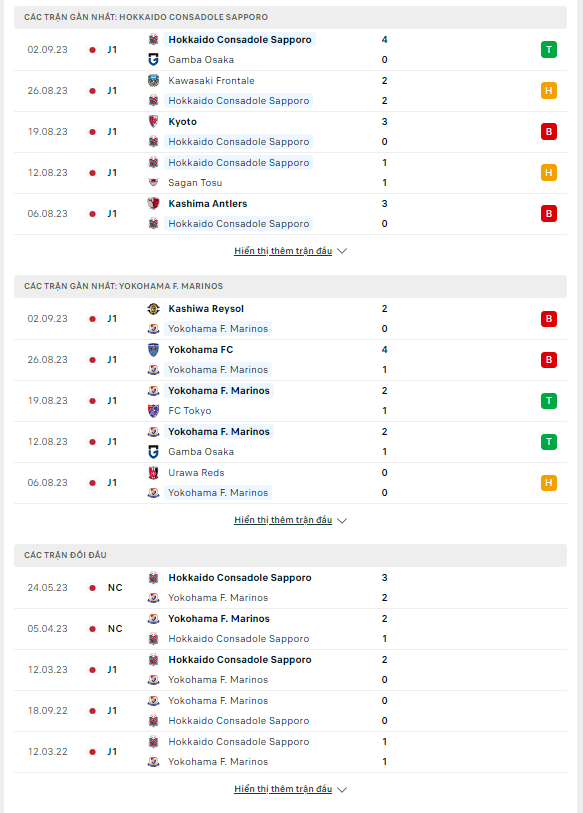Open Yokohama FC versus Marinos 4-1 match

tap(290, 360)
